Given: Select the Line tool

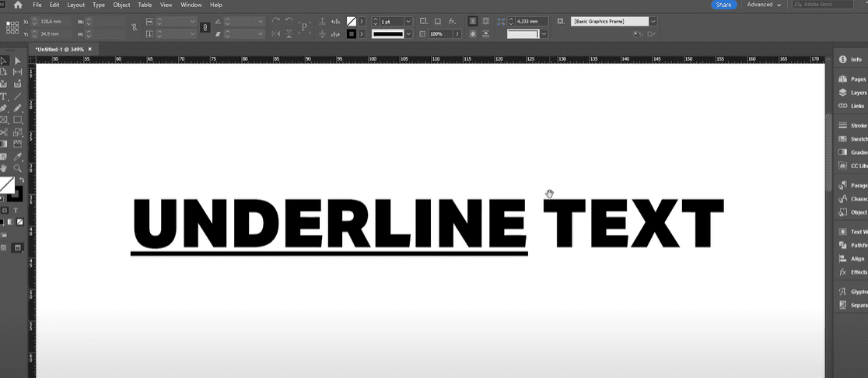Looking at the screenshot, I should (17, 96).
